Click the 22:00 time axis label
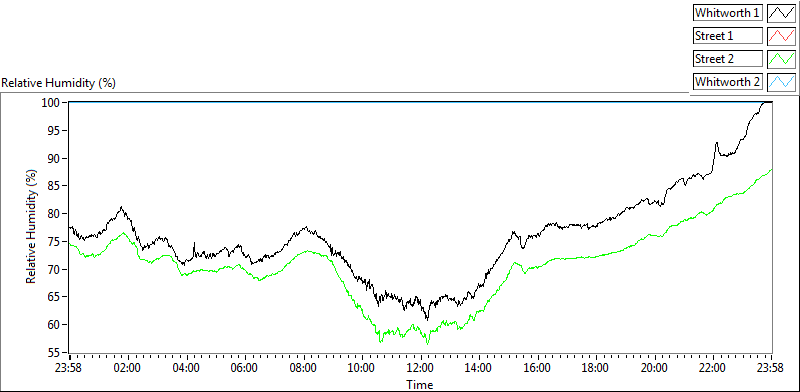The height and width of the screenshot is (392, 800). click(x=713, y=367)
